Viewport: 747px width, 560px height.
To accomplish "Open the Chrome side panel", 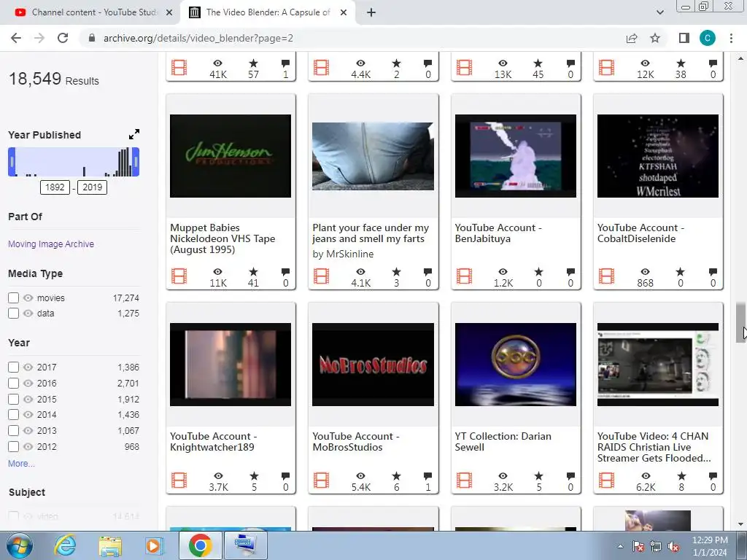I will point(684,38).
